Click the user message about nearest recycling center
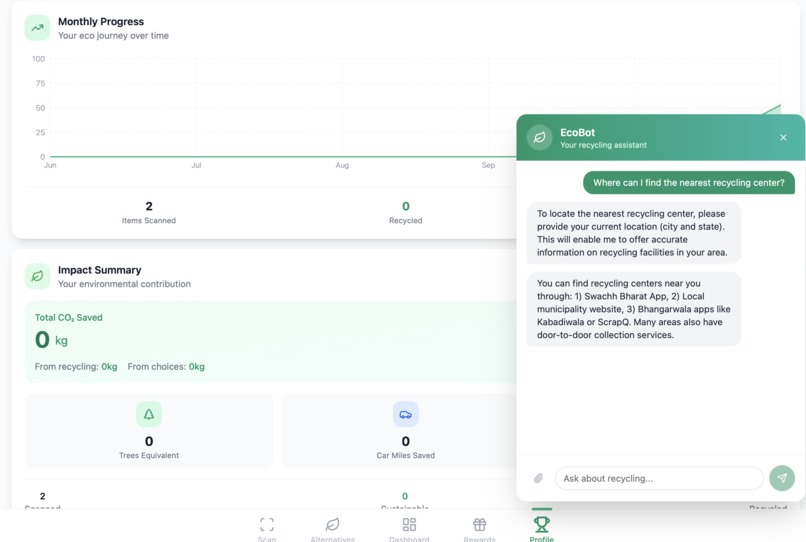The width and height of the screenshot is (806, 542). click(x=689, y=183)
